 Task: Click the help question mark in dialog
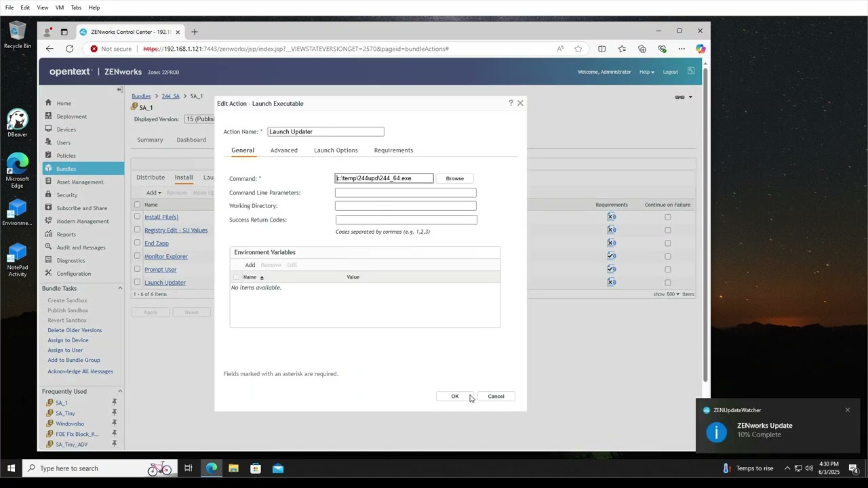[x=511, y=103]
